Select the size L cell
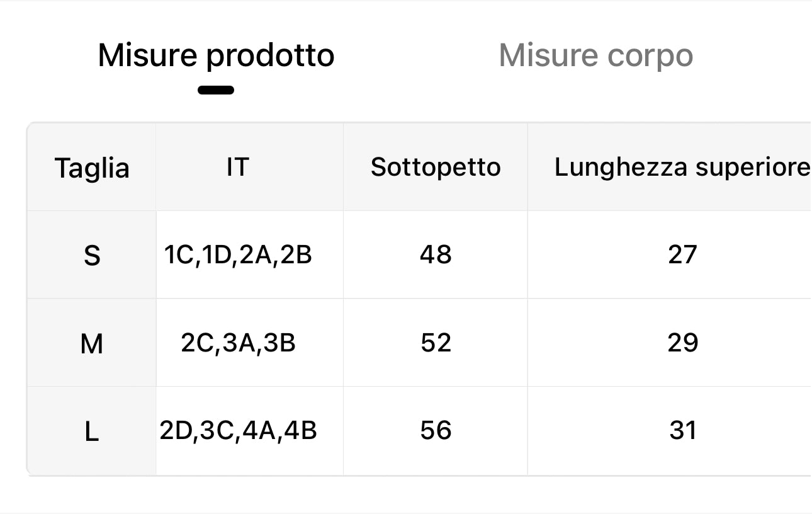812x514 pixels. 92,431
